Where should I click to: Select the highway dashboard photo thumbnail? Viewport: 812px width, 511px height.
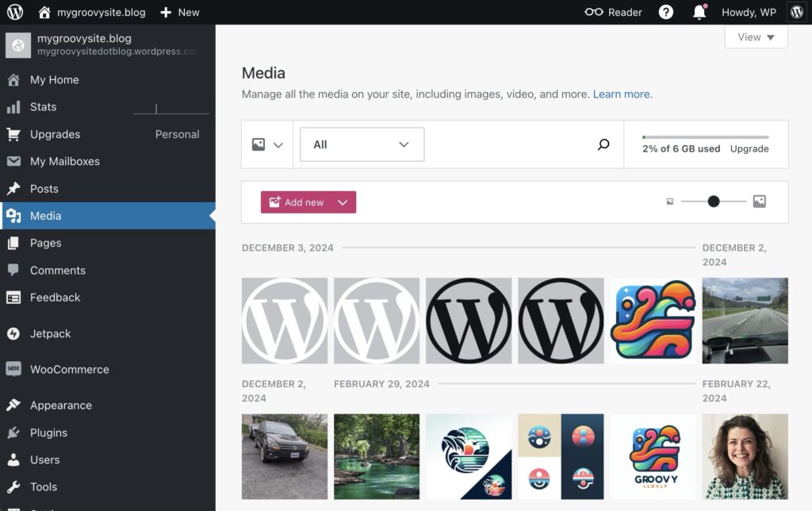[x=745, y=321]
